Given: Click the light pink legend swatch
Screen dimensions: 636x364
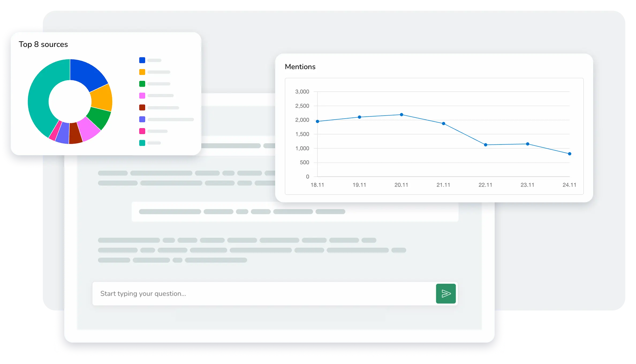Looking at the screenshot, I should pos(142,96).
